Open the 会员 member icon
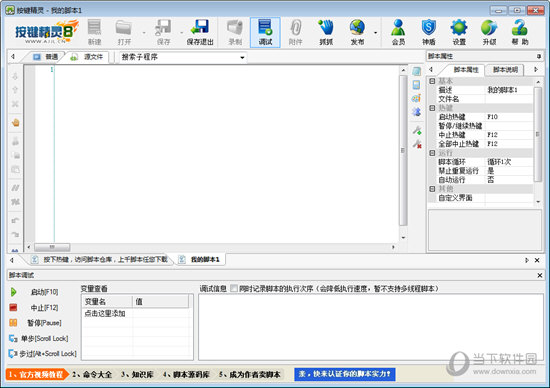This screenshot has width=550, height=388. 398,32
